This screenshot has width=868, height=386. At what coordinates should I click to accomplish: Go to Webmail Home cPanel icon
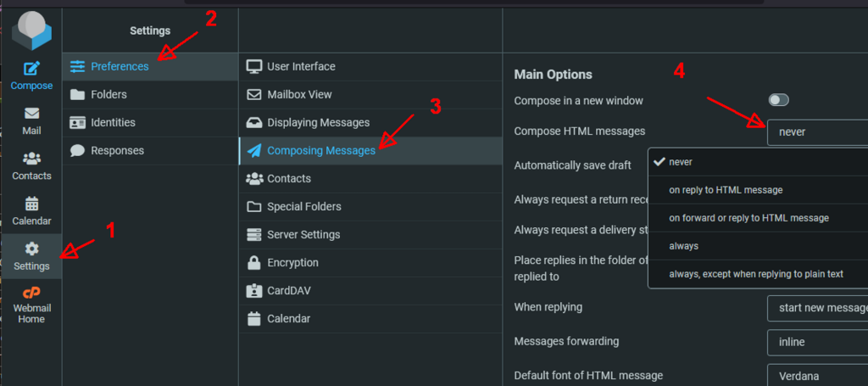tap(31, 294)
